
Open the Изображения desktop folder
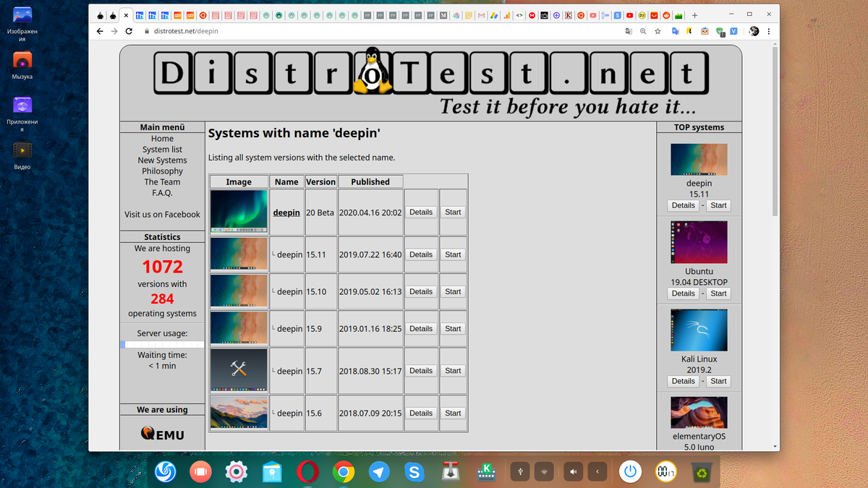point(22,24)
